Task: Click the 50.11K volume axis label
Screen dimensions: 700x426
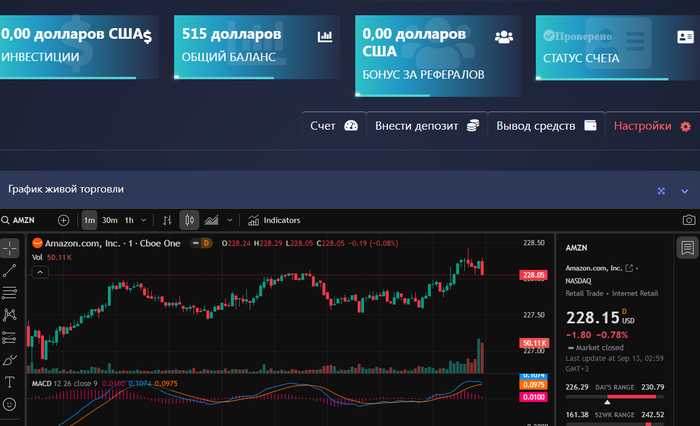Action: pos(534,343)
